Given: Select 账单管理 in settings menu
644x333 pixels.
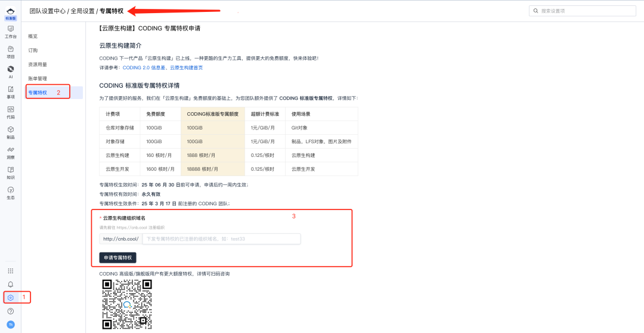Looking at the screenshot, I should tap(38, 79).
